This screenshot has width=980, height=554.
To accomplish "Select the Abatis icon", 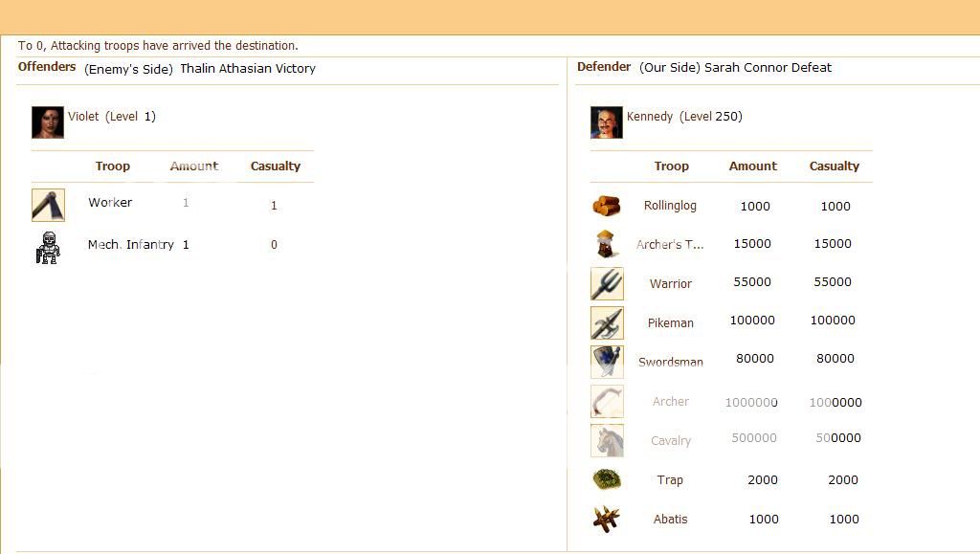I will [x=607, y=519].
